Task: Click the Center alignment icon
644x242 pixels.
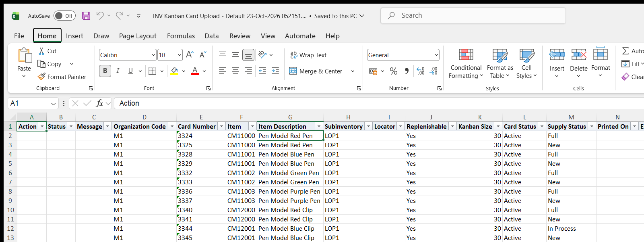Action: point(235,71)
